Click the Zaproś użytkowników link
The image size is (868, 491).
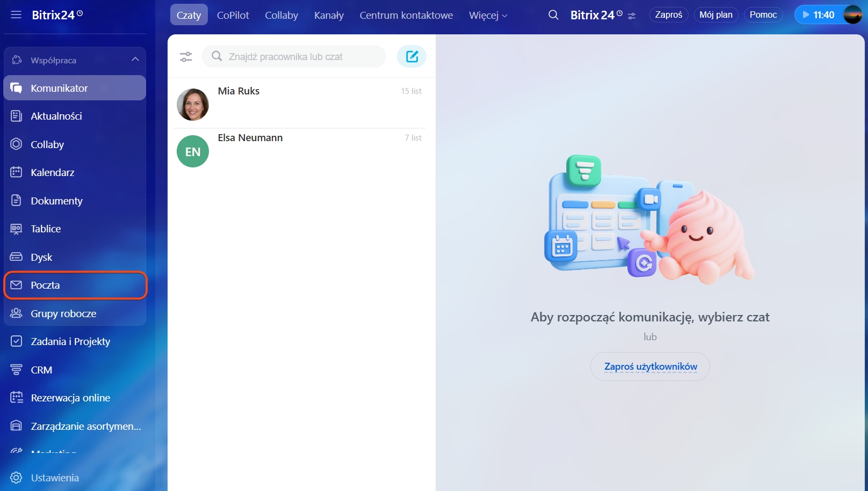click(x=650, y=367)
